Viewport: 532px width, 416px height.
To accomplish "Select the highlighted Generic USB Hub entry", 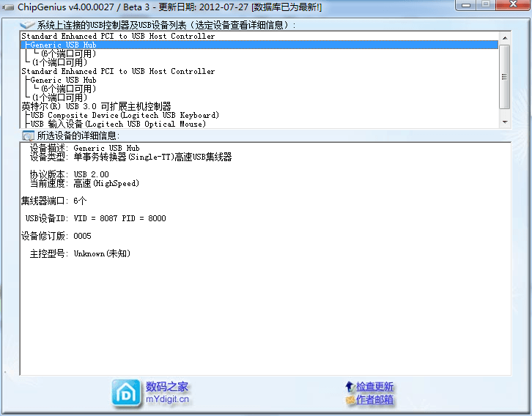I will [x=63, y=45].
